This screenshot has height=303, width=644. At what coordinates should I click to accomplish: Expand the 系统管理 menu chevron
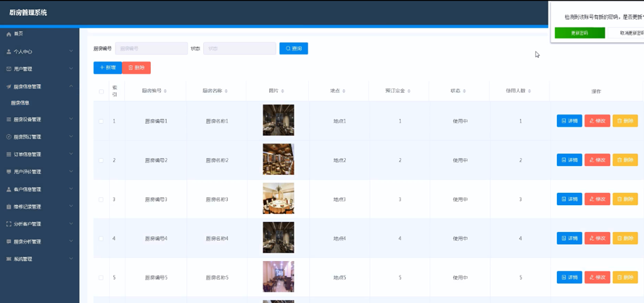click(71, 259)
